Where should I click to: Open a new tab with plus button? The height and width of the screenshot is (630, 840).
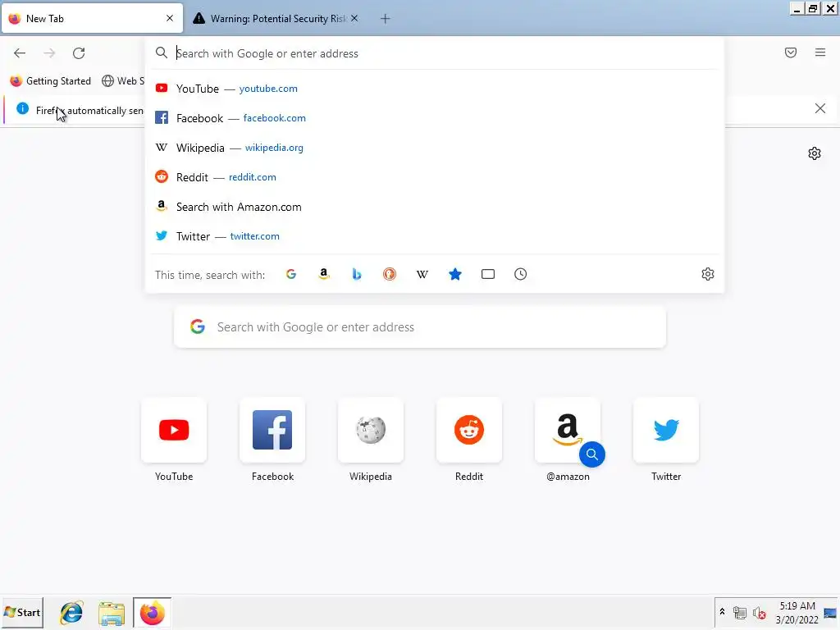[386, 19]
